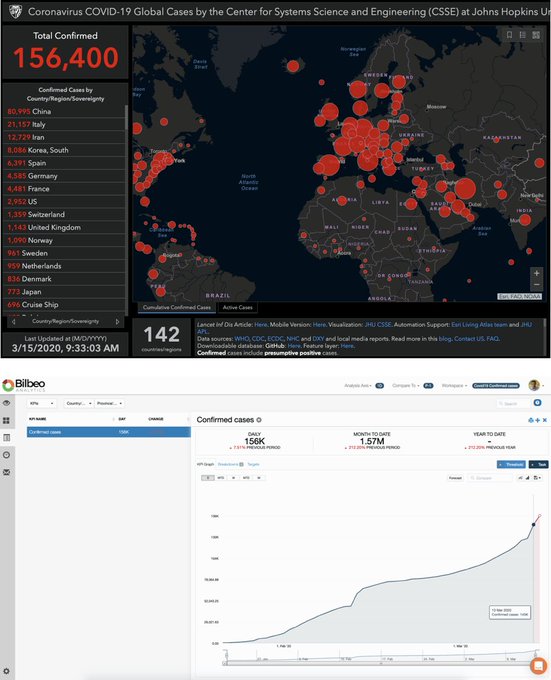Click the Covid19 Confirmed cases workspace badge

pos(496,386)
